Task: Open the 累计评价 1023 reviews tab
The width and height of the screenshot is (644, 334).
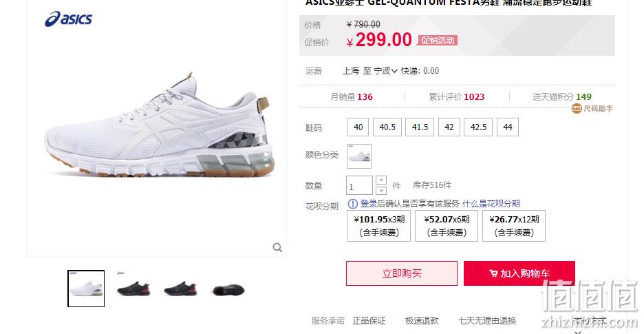Action: [457, 96]
